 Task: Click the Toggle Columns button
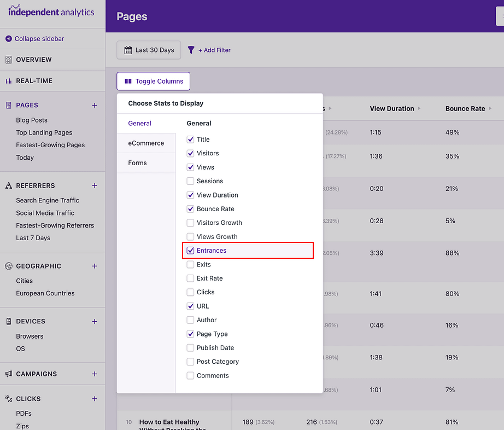click(153, 82)
